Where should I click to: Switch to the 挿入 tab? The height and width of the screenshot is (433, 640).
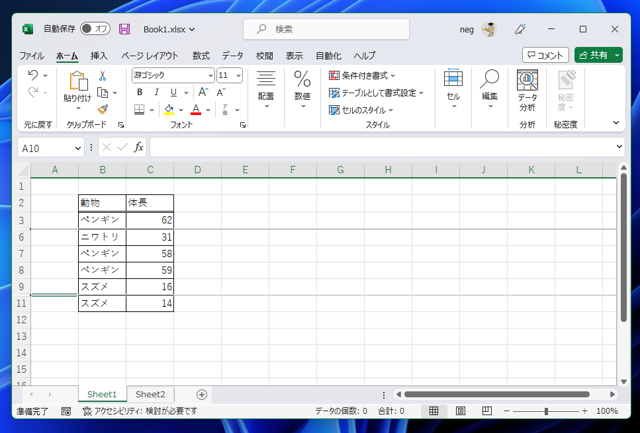tap(99, 56)
